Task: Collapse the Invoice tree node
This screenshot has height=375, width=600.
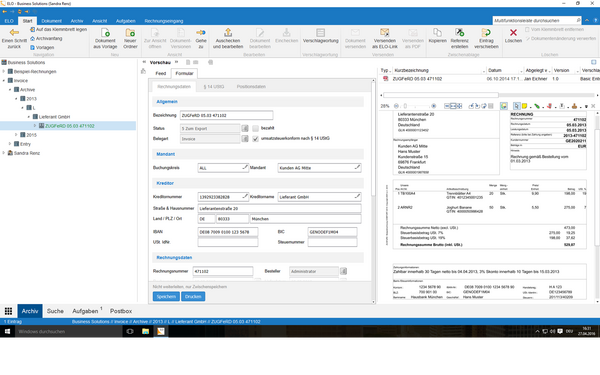Action: tap(4, 80)
